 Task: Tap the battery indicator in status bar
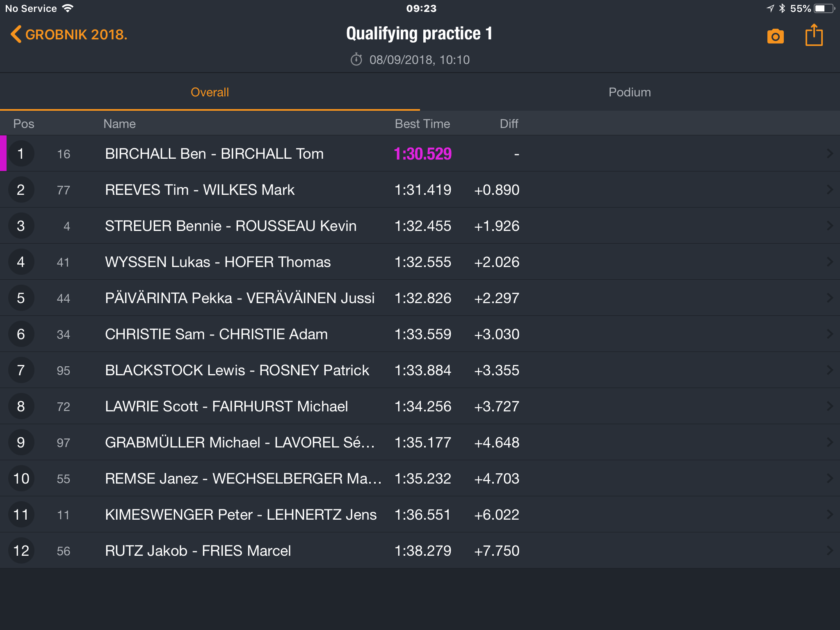824,8
